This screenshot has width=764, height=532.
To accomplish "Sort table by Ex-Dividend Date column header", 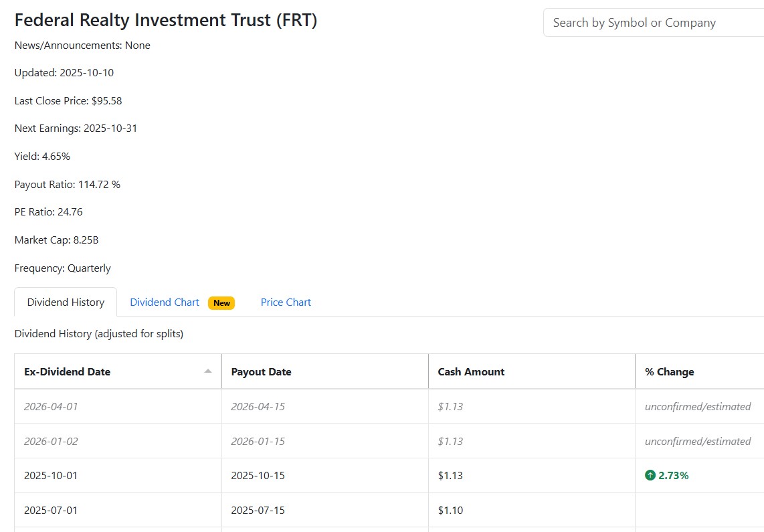I will (x=68, y=371).
